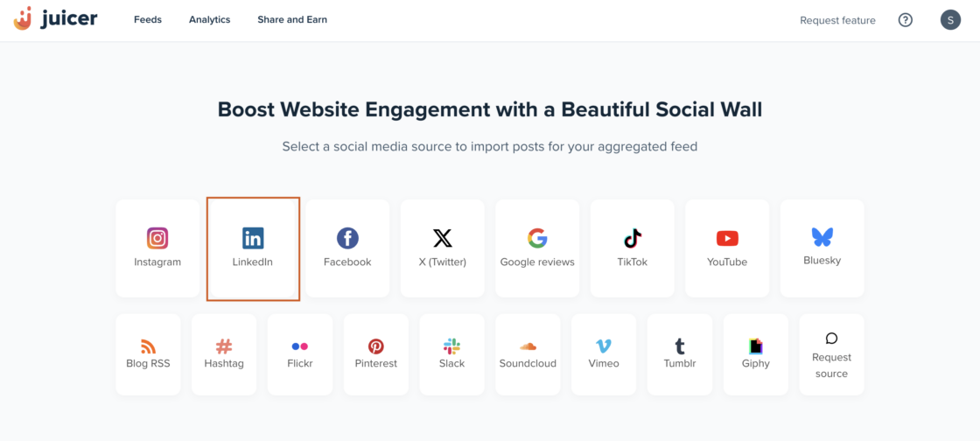Add a Blog RSS source

tap(148, 353)
